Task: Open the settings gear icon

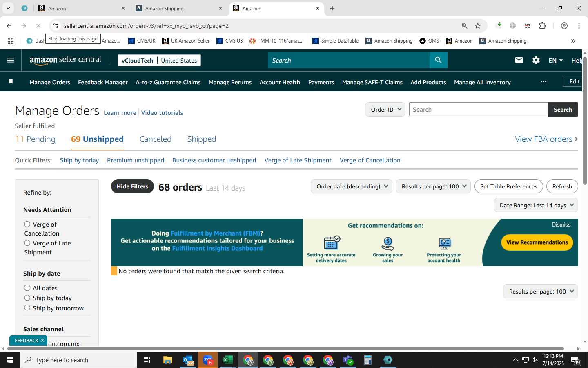Action: click(x=536, y=61)
